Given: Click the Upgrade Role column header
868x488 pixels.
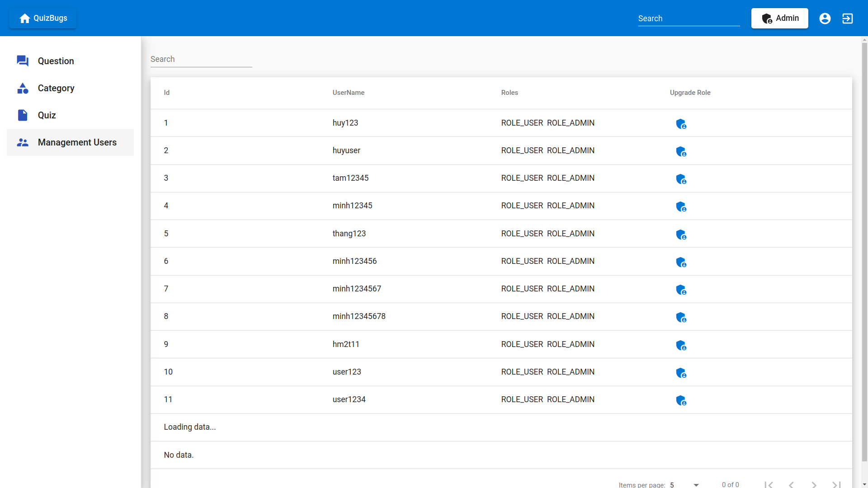Looking at the screenshot, I should coord(690,93).
